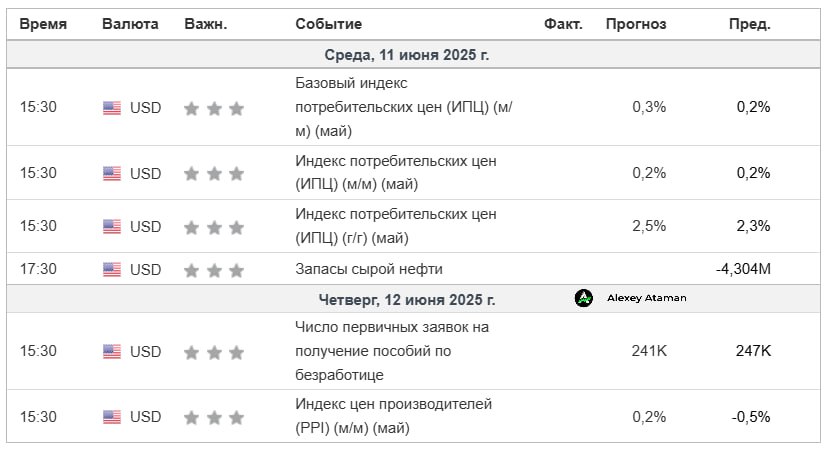Click the round Alexey Ataman logo icon
Screen dimensions: 827x449
coord(584,298)
